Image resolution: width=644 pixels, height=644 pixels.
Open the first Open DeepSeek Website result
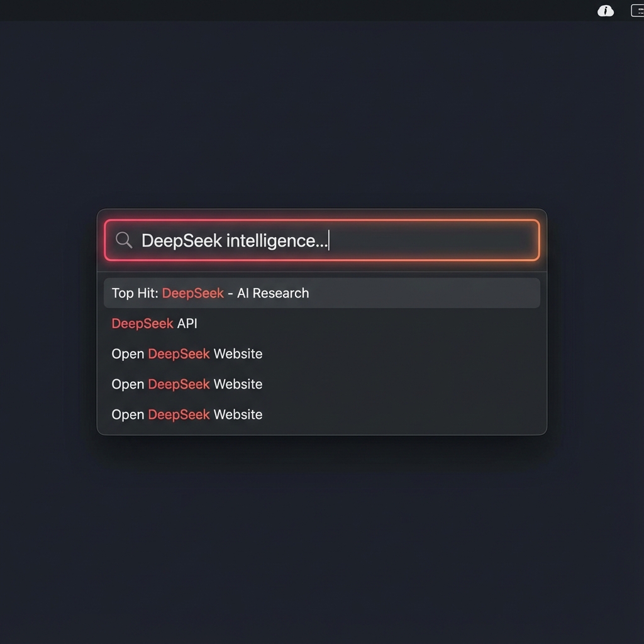(x=187, y=353)
